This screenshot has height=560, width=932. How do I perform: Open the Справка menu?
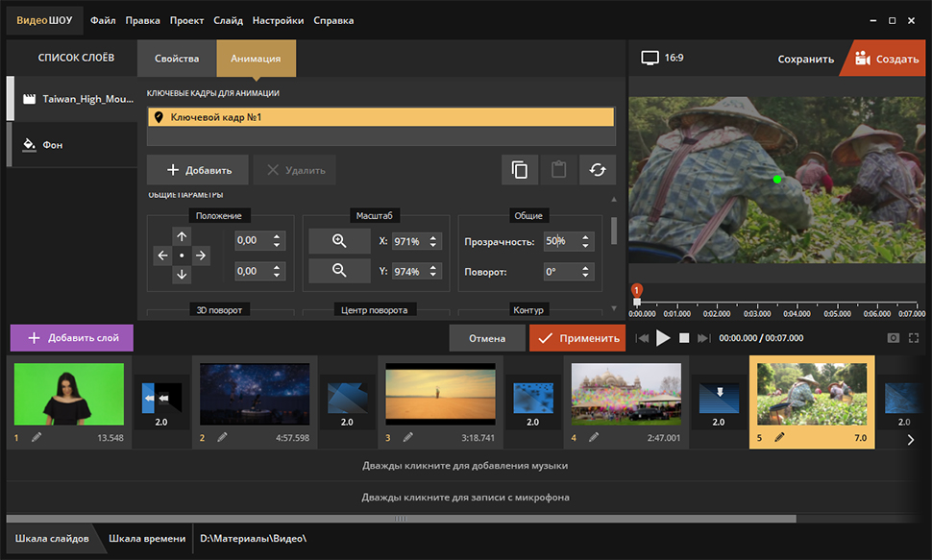[x=333, y=20]
